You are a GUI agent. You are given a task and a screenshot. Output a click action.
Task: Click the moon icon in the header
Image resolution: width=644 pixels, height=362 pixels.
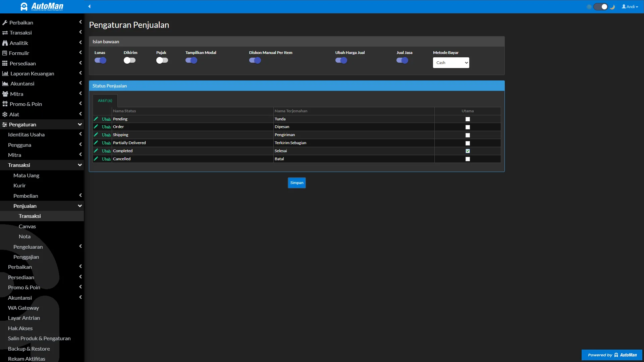coord(612,7)
